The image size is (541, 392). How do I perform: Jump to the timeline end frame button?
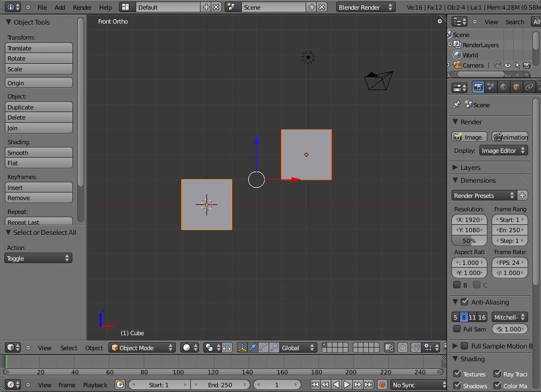368,384
